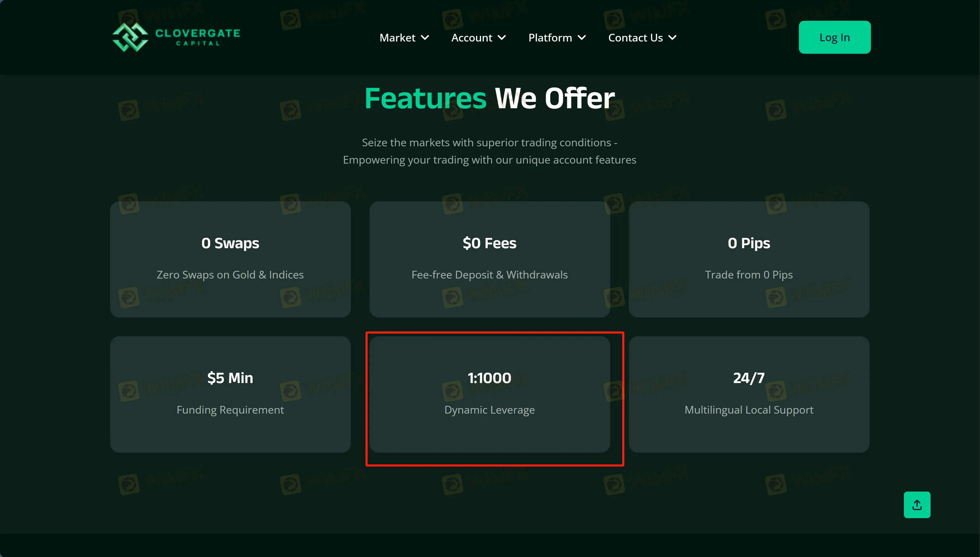This screenshot has width=980, height=557.
Task: Click the Features We Offer heading
Action: pyautogui.click(x=489, y=98)
